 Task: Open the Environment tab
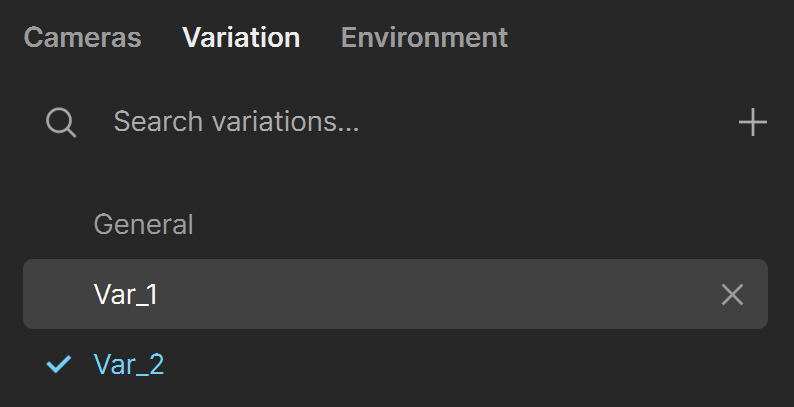[x=424, y=37]
